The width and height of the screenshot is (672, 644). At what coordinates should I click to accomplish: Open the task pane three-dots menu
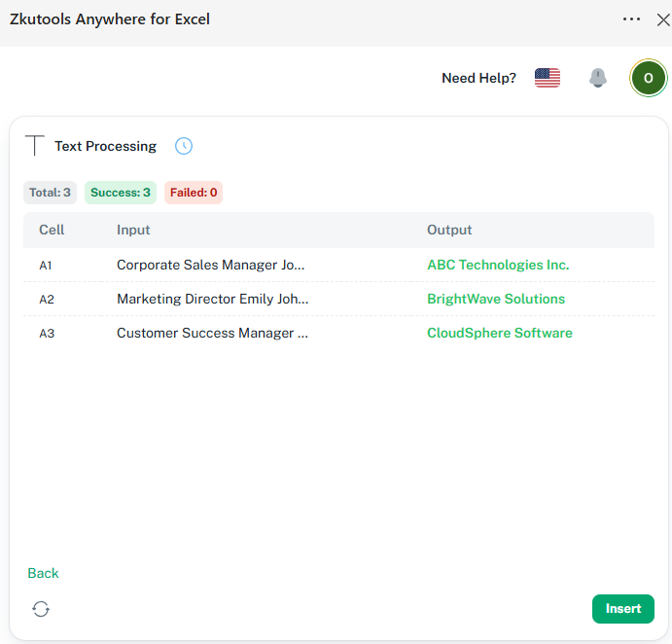[x=631, y=19]
